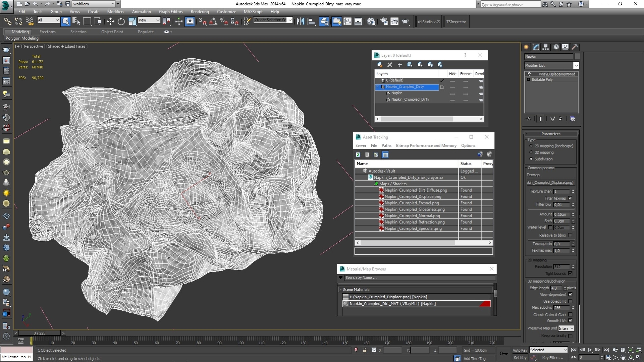Toggle selection lock padlock icon

pyautogui.click(x=365, y=350)
